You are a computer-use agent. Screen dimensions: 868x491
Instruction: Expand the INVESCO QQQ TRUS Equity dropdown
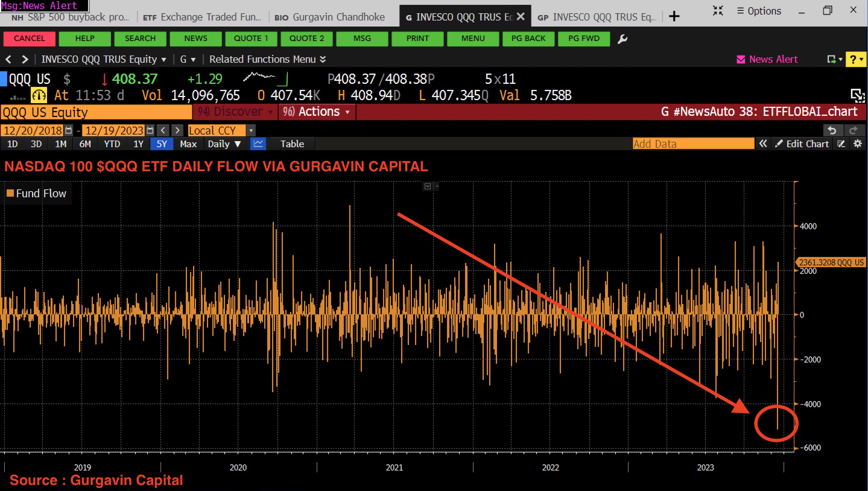[103, 60]
